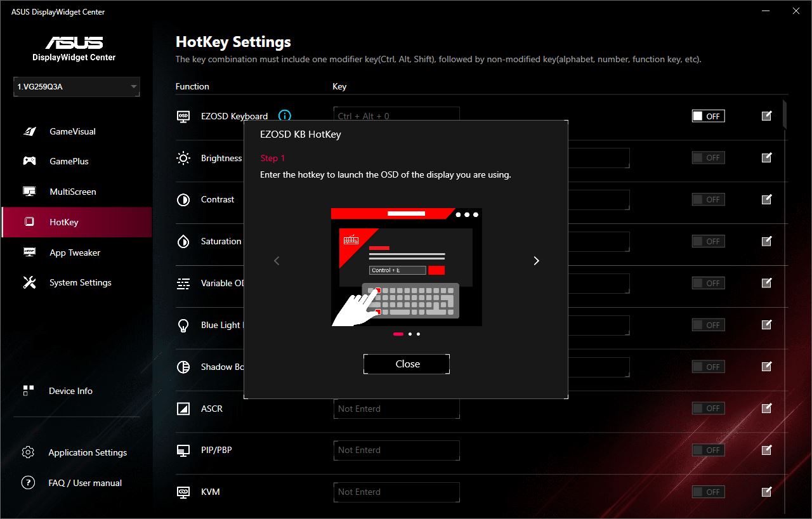Click the Application Settings gear icon

[28, 452]
